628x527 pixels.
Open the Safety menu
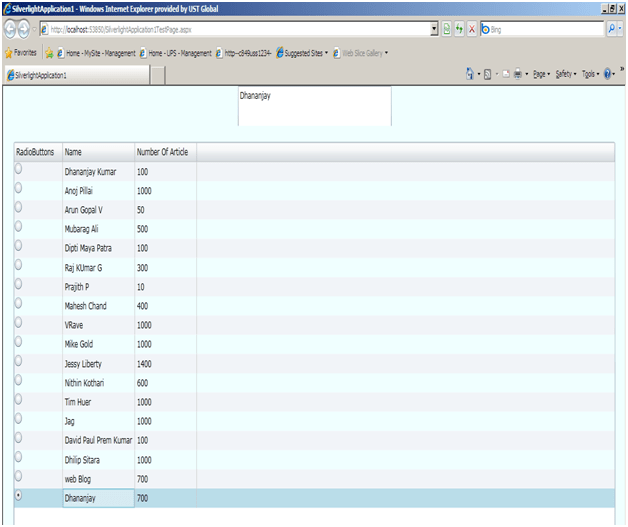pyautogui.click(x=566, y=74)
